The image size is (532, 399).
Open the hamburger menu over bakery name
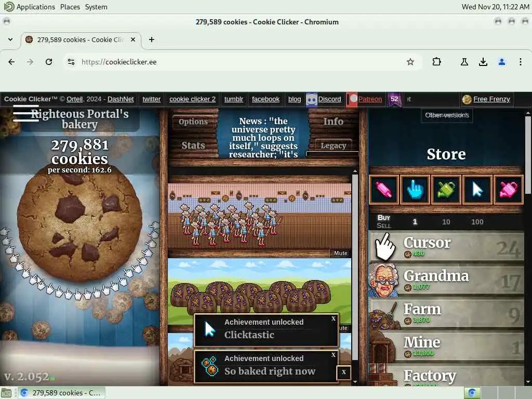pyautogui.click(x=26, y=113)
